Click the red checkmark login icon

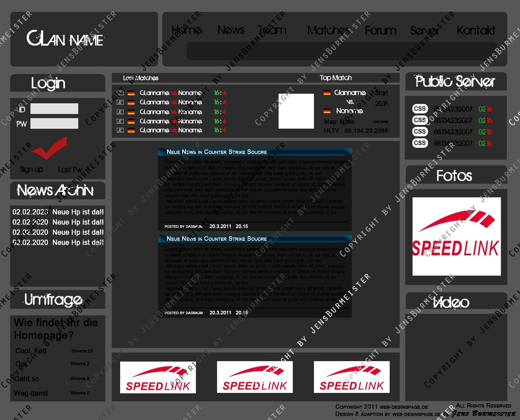[x=50, y=148]
